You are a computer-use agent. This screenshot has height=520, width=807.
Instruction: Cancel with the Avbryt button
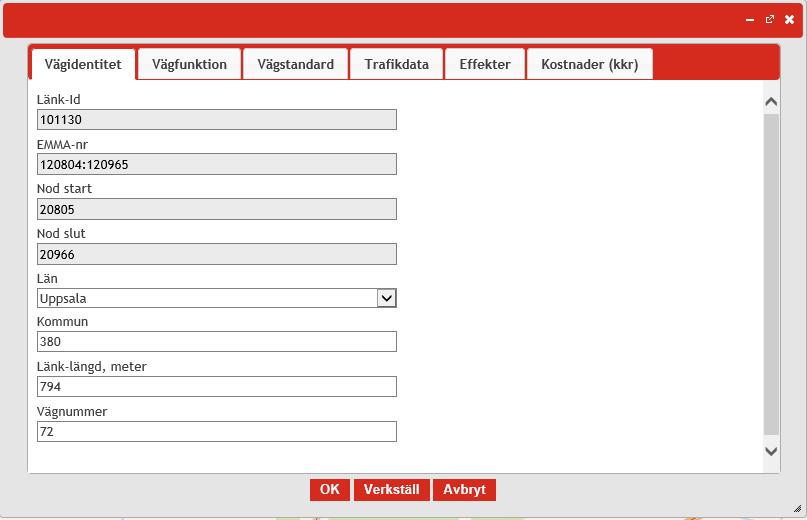[x=464, y=490]
